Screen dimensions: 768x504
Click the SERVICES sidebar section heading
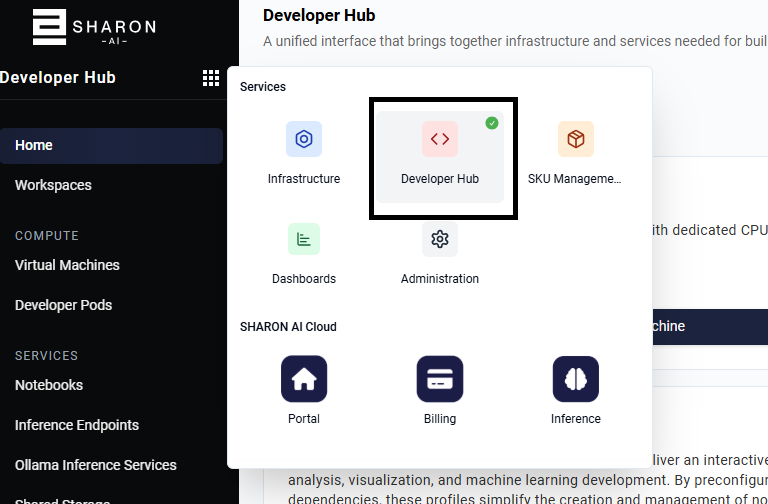pyautogui.click(x=46, y=356)
